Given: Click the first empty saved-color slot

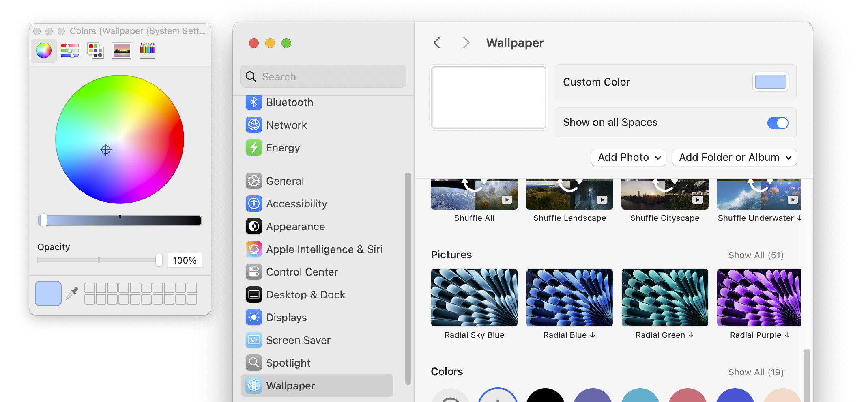Looking at the screenshot, I should tap(90, 288).
